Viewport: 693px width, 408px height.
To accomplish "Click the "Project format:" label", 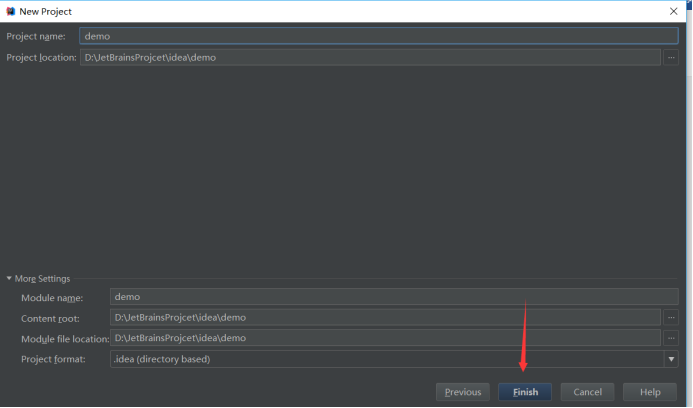I will coord(53,359).
